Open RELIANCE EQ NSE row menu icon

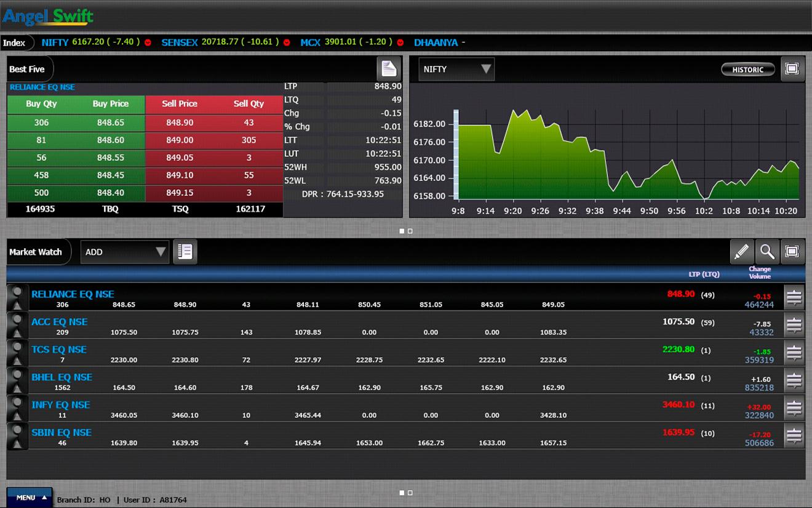click(x=794, y=297)
